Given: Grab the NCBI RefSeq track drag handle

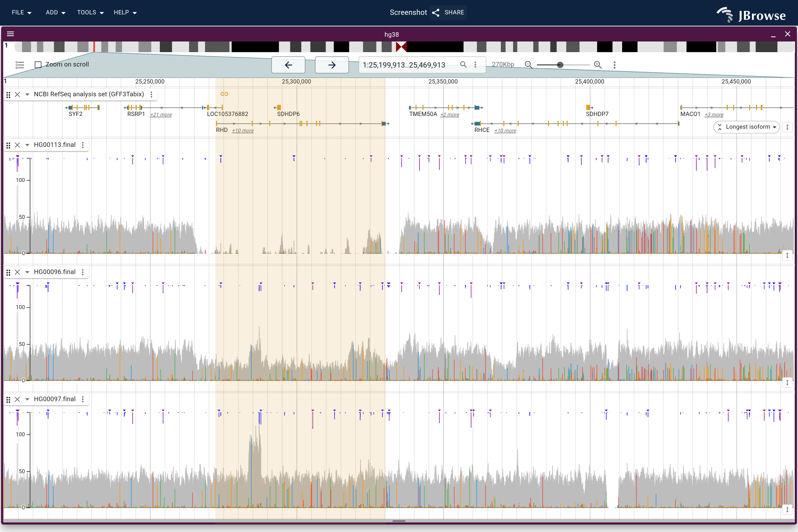Looking at the screenshot, I should point(9,95).
